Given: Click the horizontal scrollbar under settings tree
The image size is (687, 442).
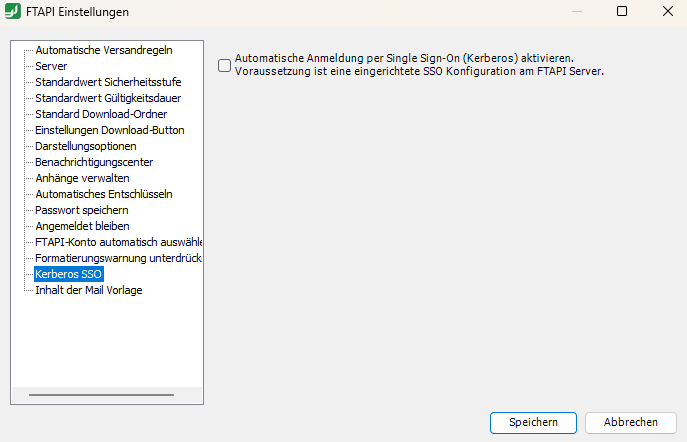Looking at the screenshot, I should 100,395.
